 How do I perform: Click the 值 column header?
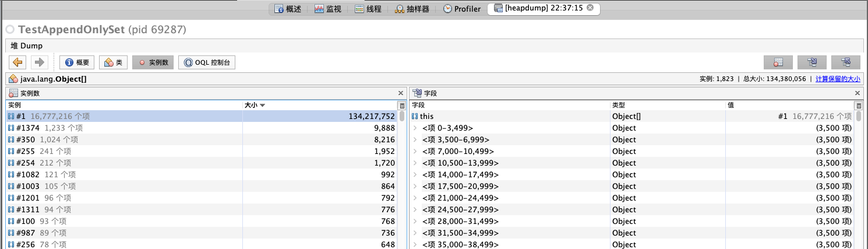[x=789, y=105]
